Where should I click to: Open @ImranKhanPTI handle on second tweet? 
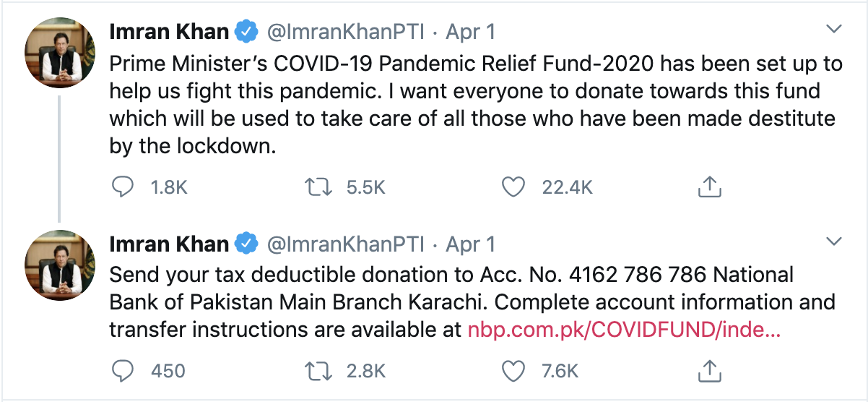point(346,244)
